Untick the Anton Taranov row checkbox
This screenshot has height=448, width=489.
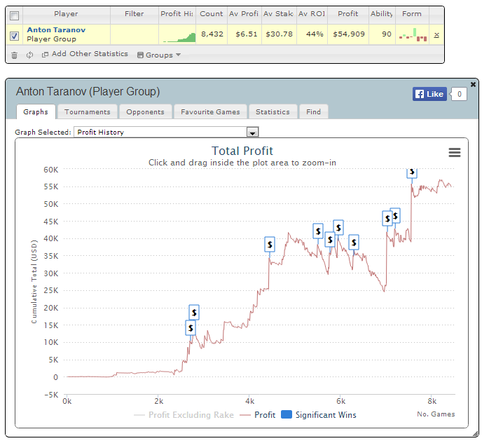[14, 36]
